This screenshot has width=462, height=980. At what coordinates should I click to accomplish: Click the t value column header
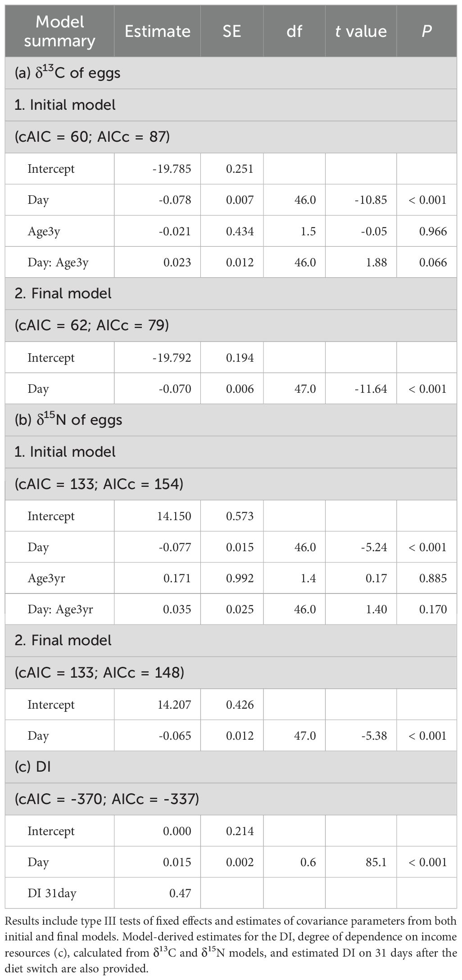tap(361, 31)
